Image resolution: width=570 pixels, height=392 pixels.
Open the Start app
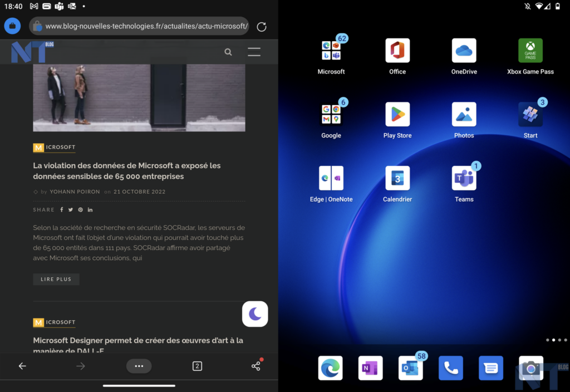tap(530, 114)
